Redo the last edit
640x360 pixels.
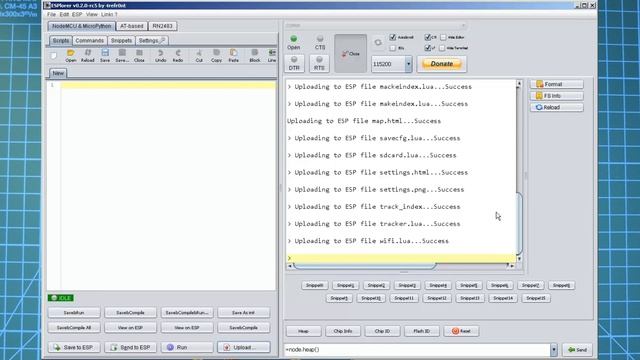(x=178, y=56)
